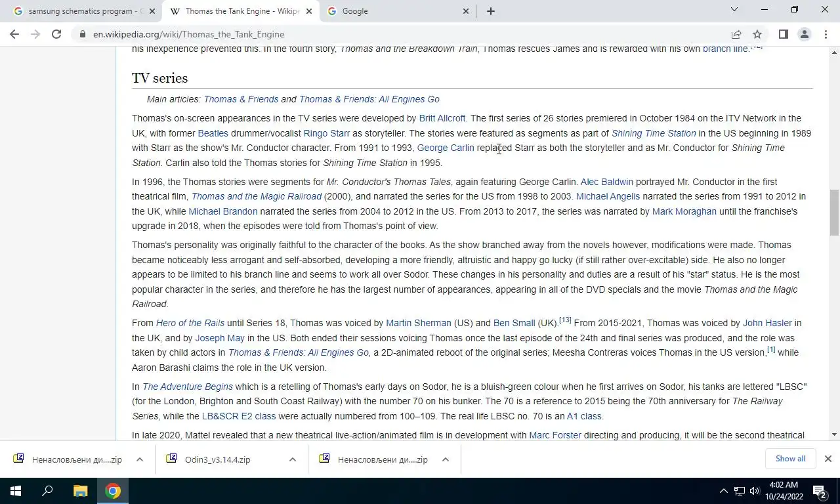The height and width of the screenshot is (504, 840).
Task: Open the Odin3_v3.14.4.zip download
Action: point(217,459)
